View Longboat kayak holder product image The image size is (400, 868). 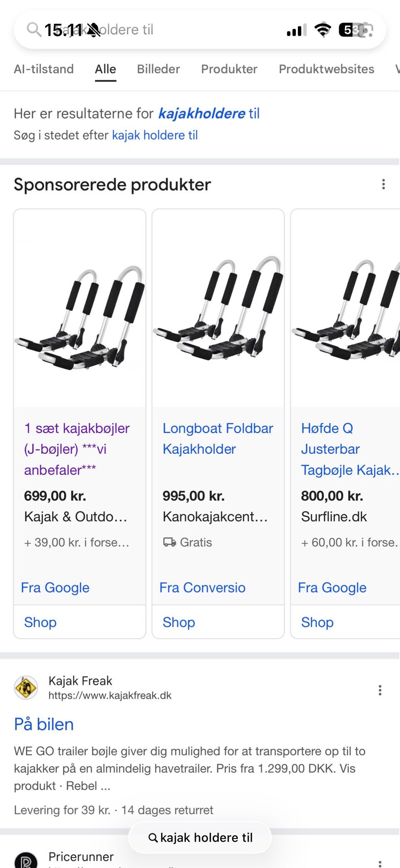(x=218, y=309)
